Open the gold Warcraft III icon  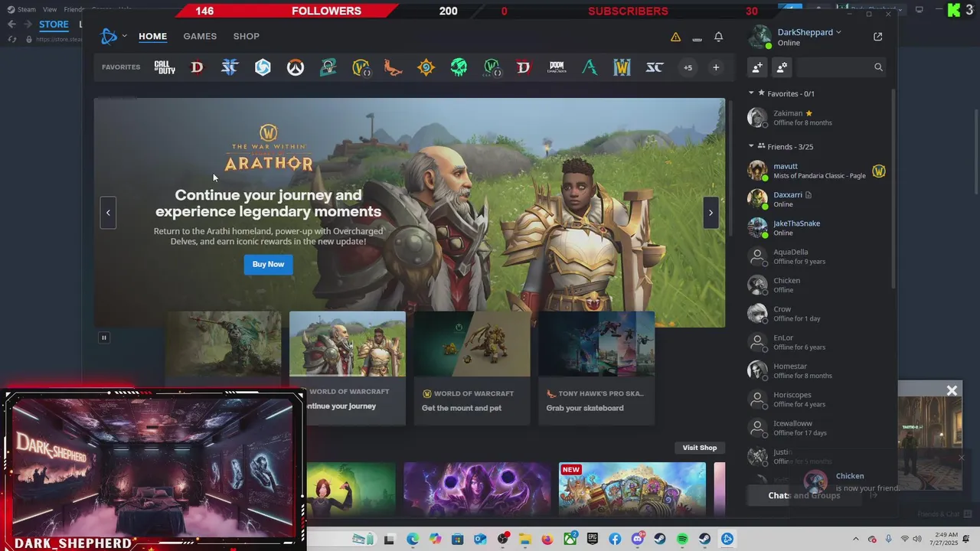click(622, 67)
